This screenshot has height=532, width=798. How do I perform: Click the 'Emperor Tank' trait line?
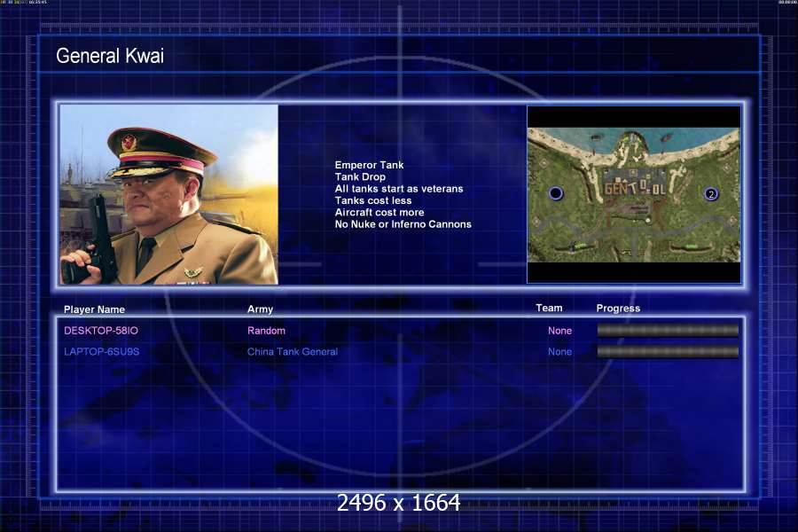tap(369, 165)
